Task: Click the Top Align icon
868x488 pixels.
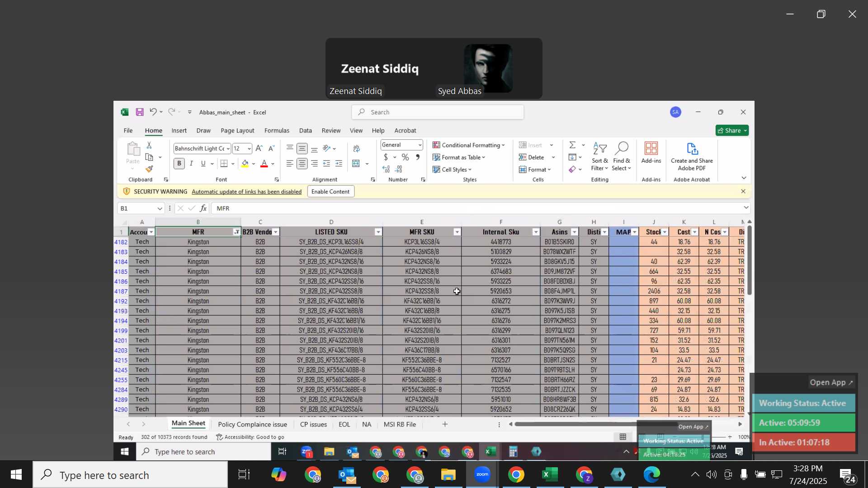Action: click(290, 148)
